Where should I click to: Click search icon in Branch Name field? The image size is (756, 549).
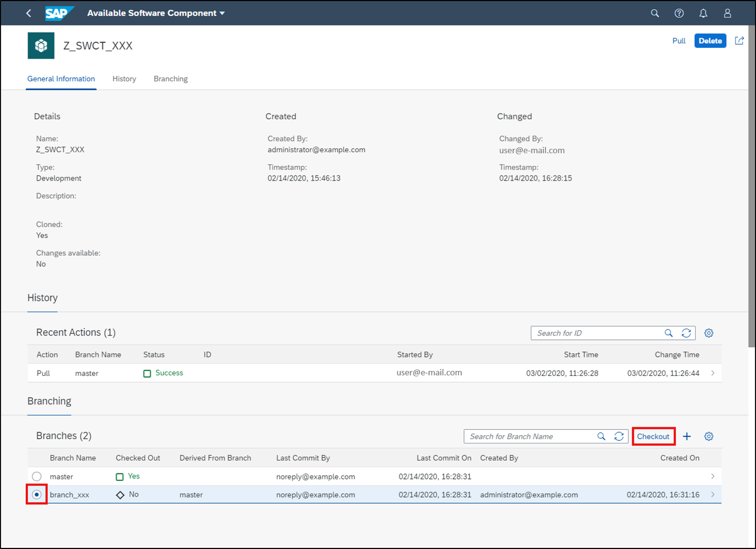[x=601, y=436]
